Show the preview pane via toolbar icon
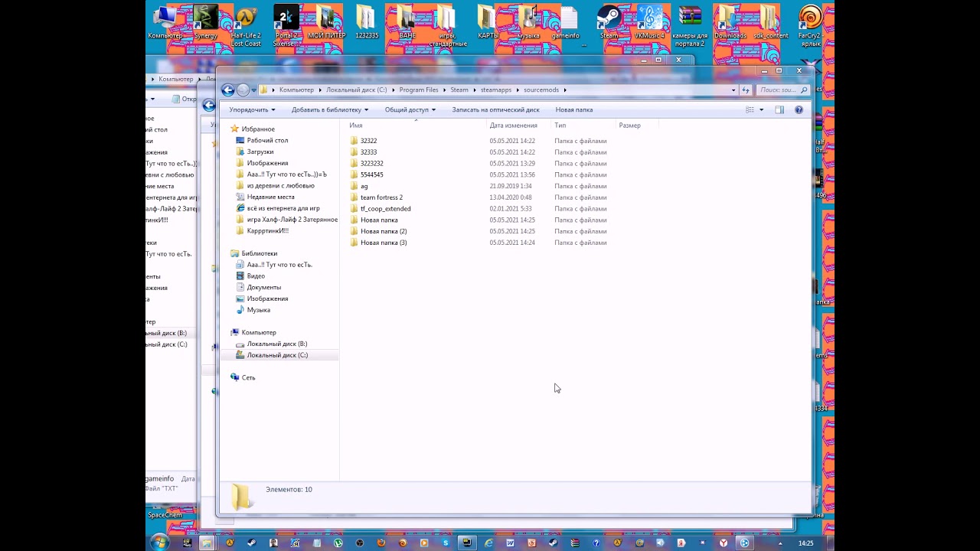 779,109
